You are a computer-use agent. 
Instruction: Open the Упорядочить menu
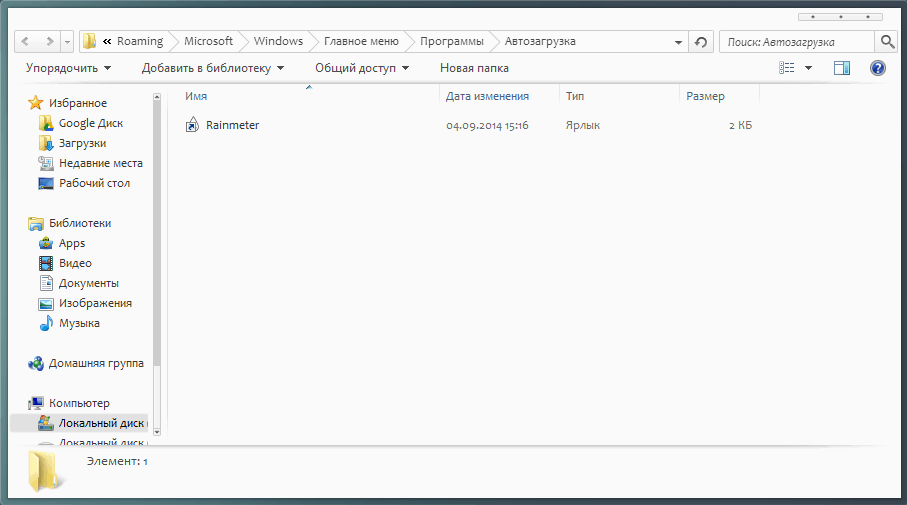[68, 68]
